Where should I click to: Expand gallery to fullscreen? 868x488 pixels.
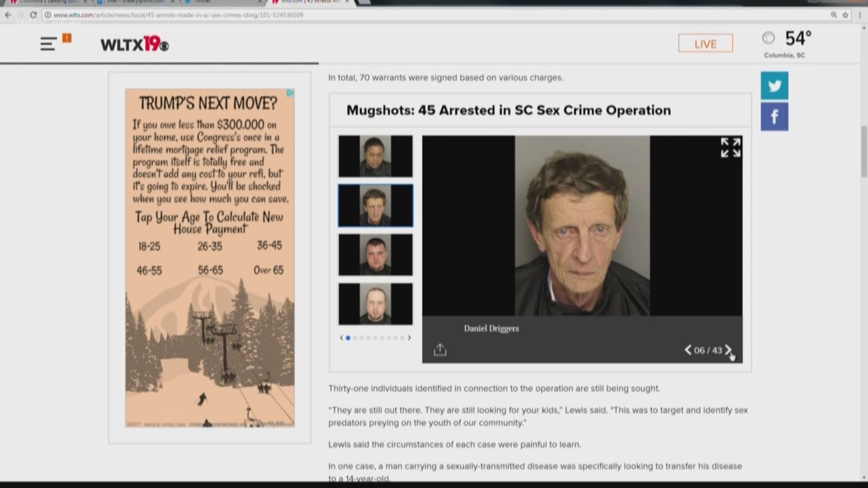tap(731, 148)
